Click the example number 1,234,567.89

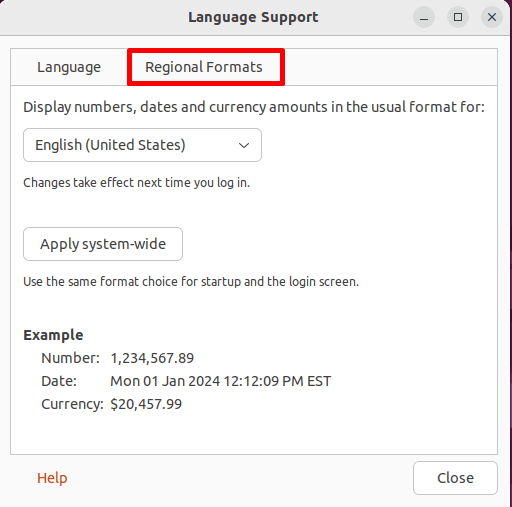point(152,358)
